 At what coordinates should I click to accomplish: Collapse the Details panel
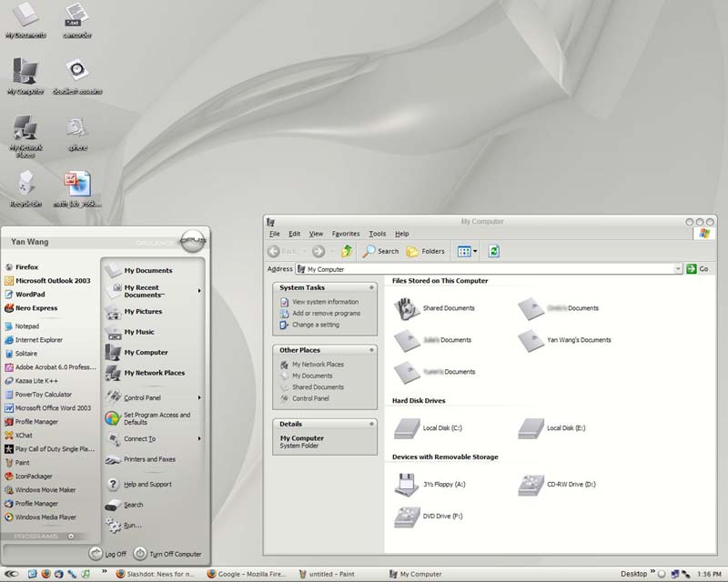371,424
